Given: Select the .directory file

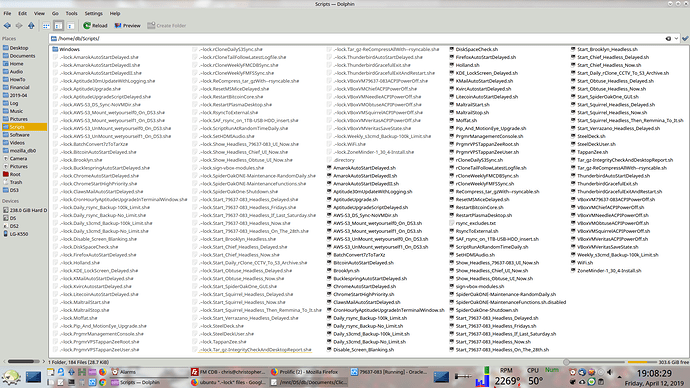Looking at the screenshot, I should tap(340, 160).
